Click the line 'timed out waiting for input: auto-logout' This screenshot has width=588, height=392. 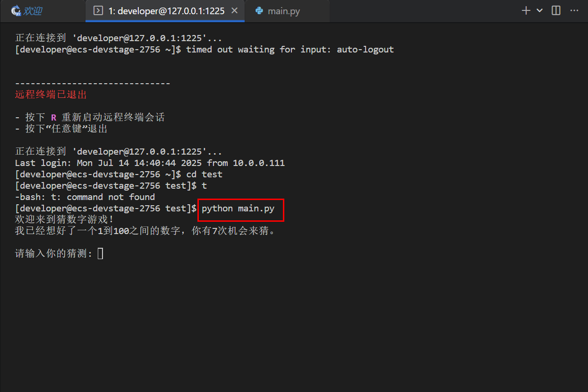pyautogui.click(x=290, y=49)
